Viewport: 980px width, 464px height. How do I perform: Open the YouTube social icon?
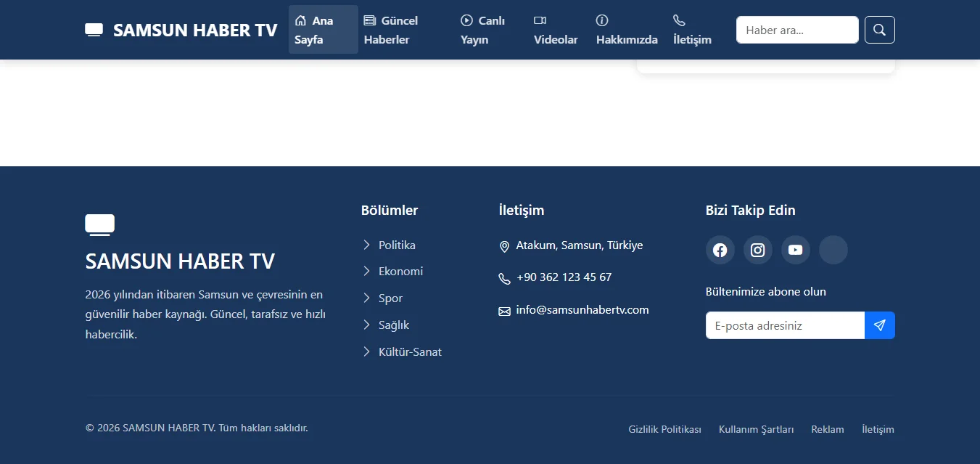pyautogui.click(x=795, y=250)
